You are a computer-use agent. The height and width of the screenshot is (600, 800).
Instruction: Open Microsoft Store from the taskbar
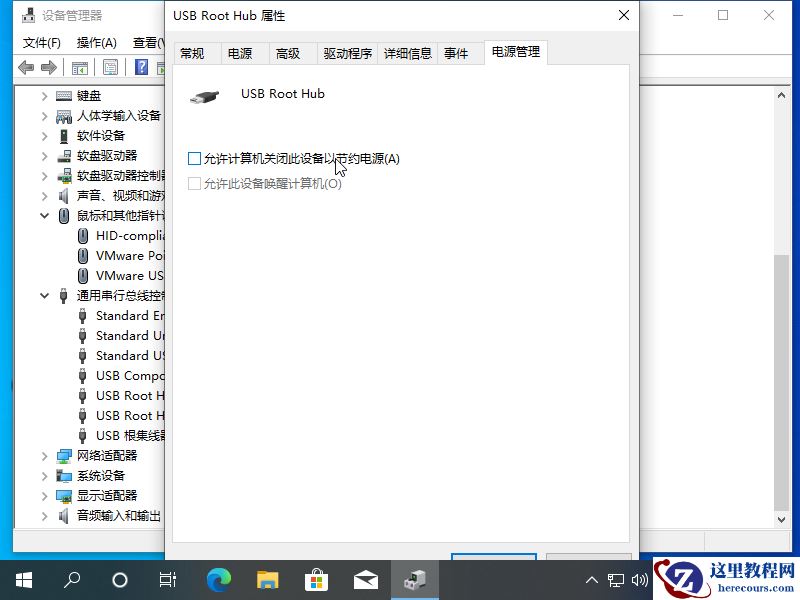tap(316, 579)
